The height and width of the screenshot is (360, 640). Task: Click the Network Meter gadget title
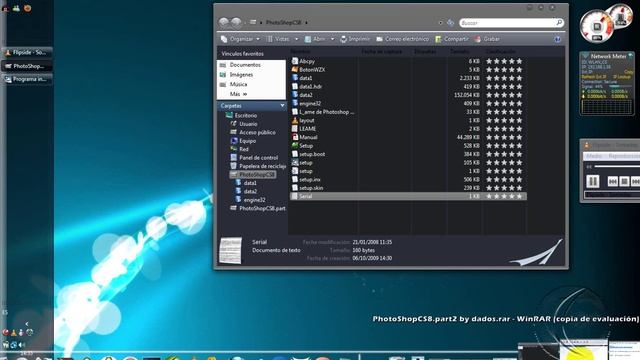pos(608,56)
